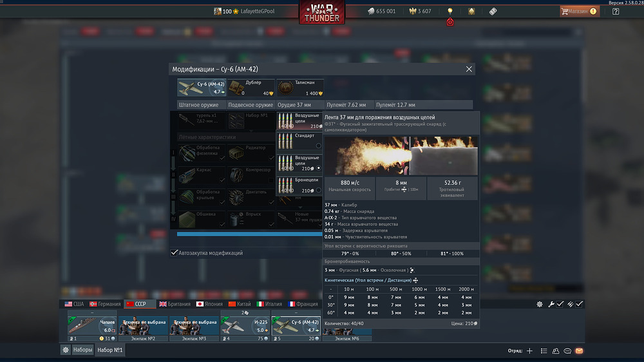Select the Су-6 (АМ-42) vehicle card
This screenshot has height=362, width=644.
coord(202,88)
